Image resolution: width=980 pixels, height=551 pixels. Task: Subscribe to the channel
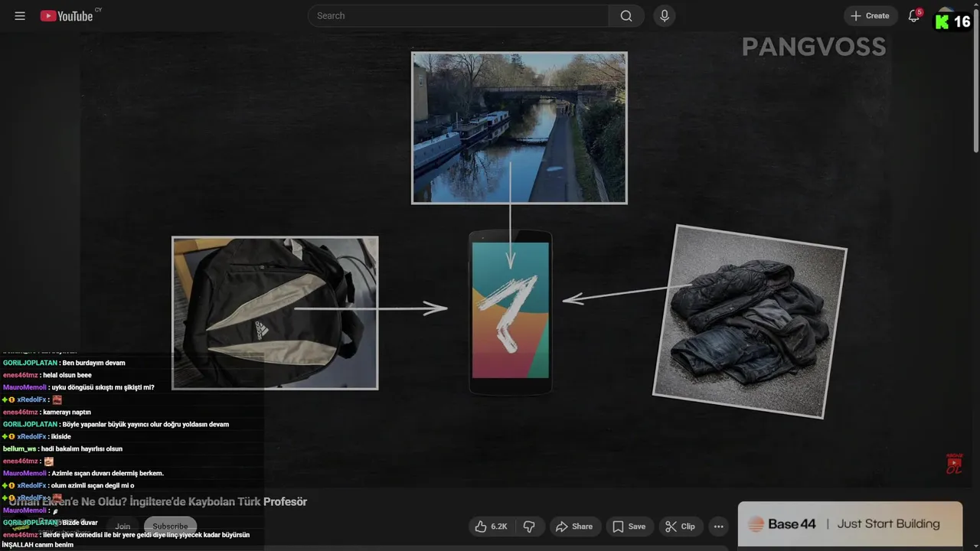pos(170,527)
